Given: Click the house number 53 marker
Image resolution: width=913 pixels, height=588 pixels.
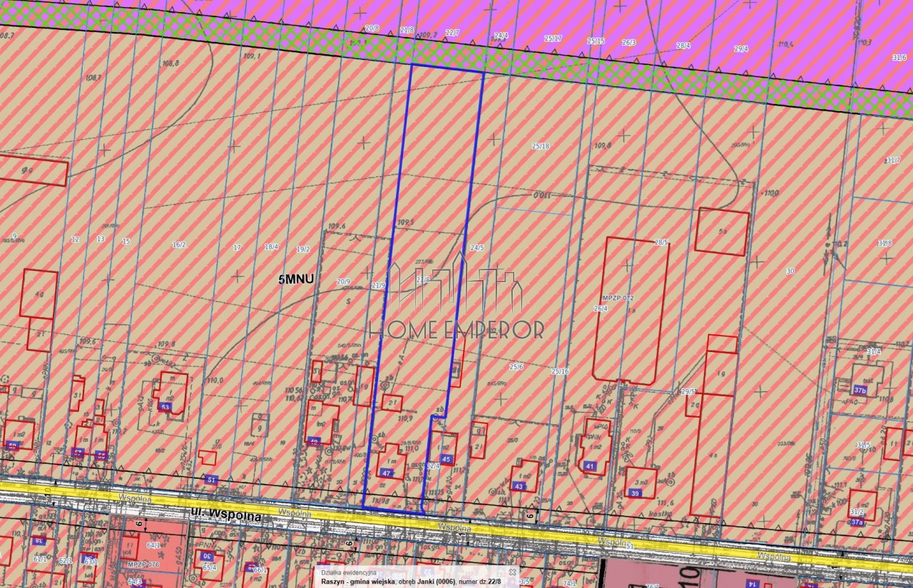Looking at the screenshot, I should tap(165, 407).
